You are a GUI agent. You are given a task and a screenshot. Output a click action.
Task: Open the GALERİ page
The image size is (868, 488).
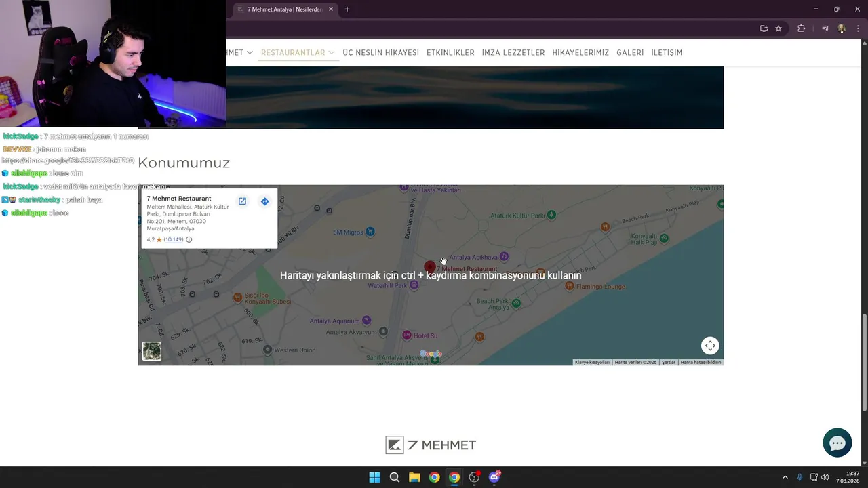click(630, 52)
